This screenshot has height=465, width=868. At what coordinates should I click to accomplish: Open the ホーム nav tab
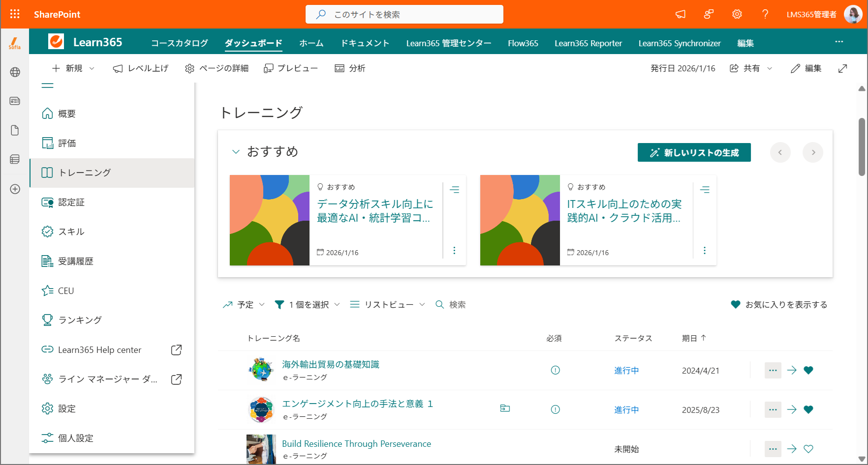(x=311, y=43)
